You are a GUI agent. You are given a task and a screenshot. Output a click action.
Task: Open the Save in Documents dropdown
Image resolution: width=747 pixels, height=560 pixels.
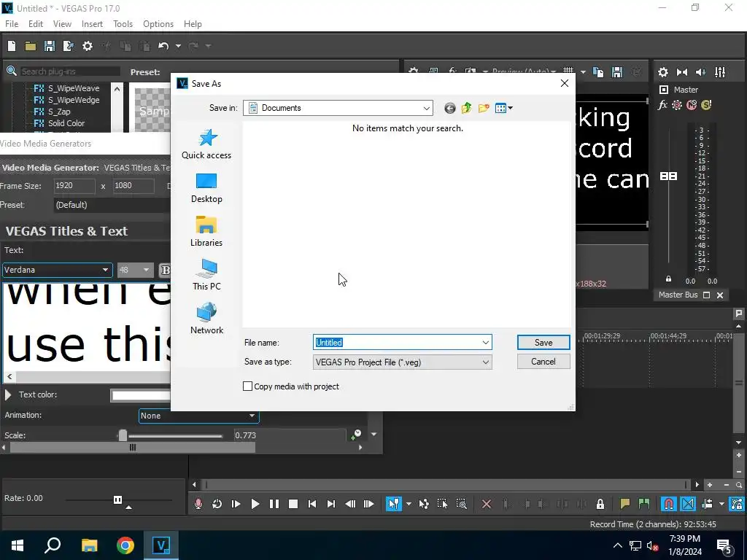[426, 108]
